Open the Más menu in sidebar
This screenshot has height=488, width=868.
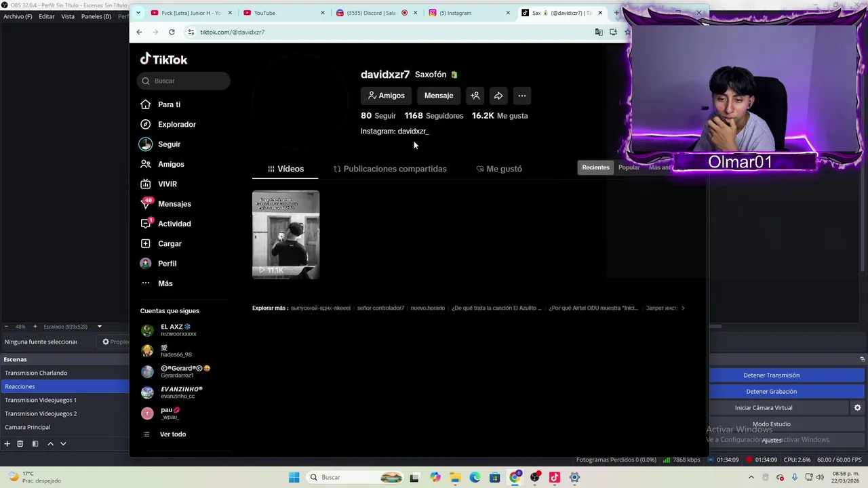point(165,283)
